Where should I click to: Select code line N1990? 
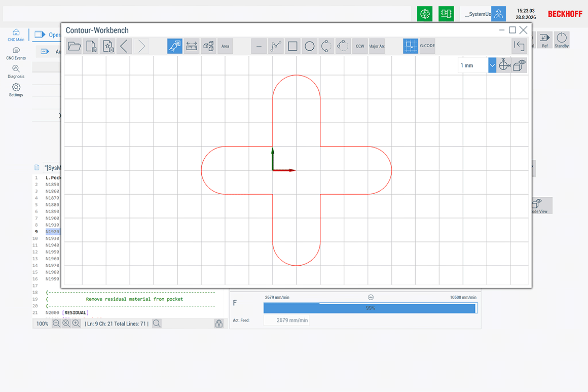[53, 279]
